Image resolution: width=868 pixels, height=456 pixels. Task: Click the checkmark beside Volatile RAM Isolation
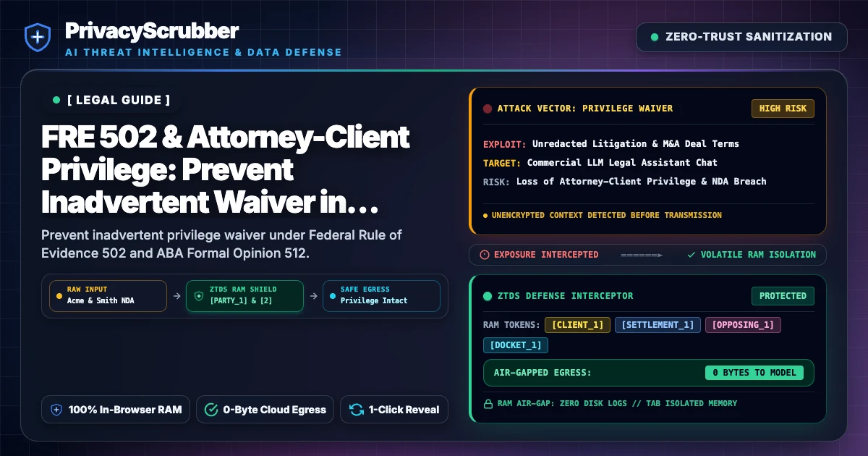pyautogui.click(x=692, y=255)
